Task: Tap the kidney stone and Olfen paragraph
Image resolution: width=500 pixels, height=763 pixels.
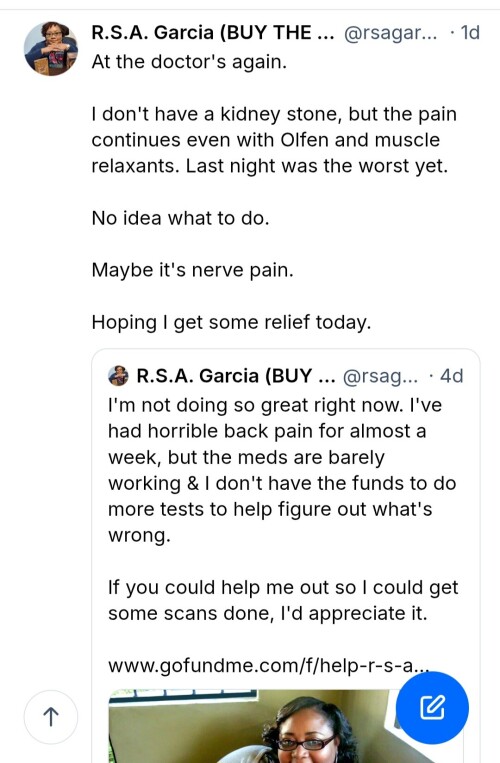Action: click(274, 140)
